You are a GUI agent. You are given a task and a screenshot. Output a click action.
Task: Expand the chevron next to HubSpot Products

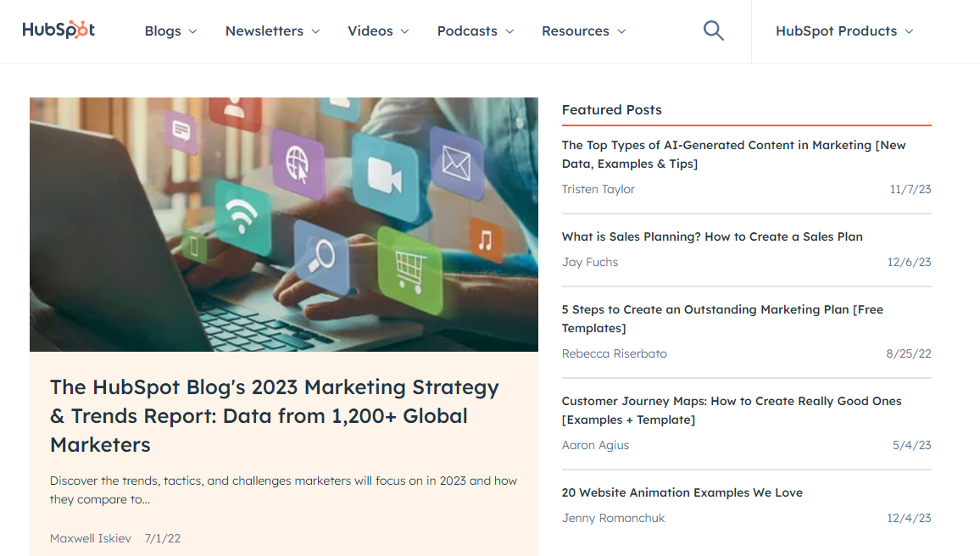[909, 31]
